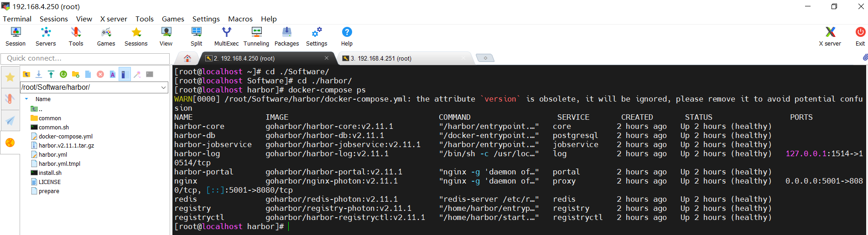Image resolution: width=868 pixels, height=235 pixels.
Task: Start the X server from the toolbar
Action: point(830,36)
